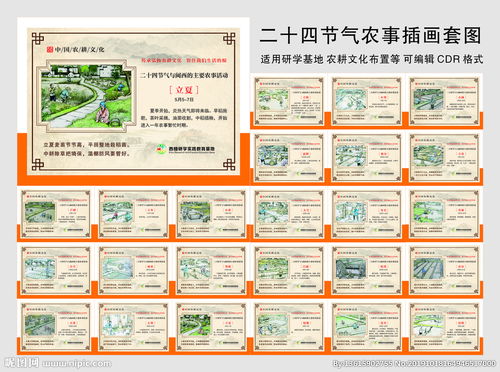Click the red bracketed term 立夏
Viewport: 500px width, 372px height.
(x=184, y=90)
